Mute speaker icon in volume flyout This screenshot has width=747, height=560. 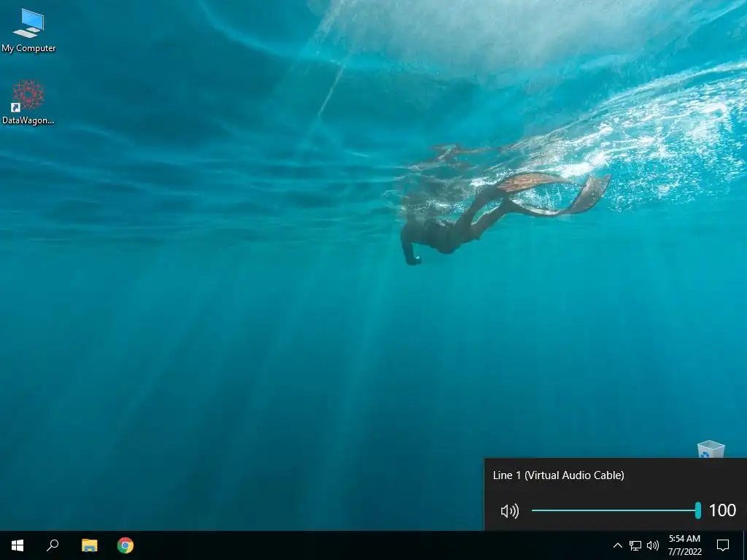tap(509, 511)
